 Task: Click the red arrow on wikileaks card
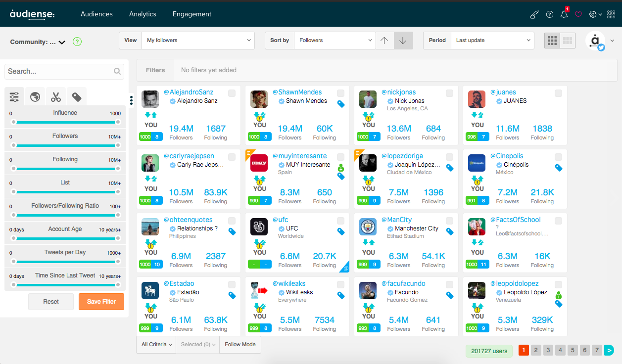(262, 291)
